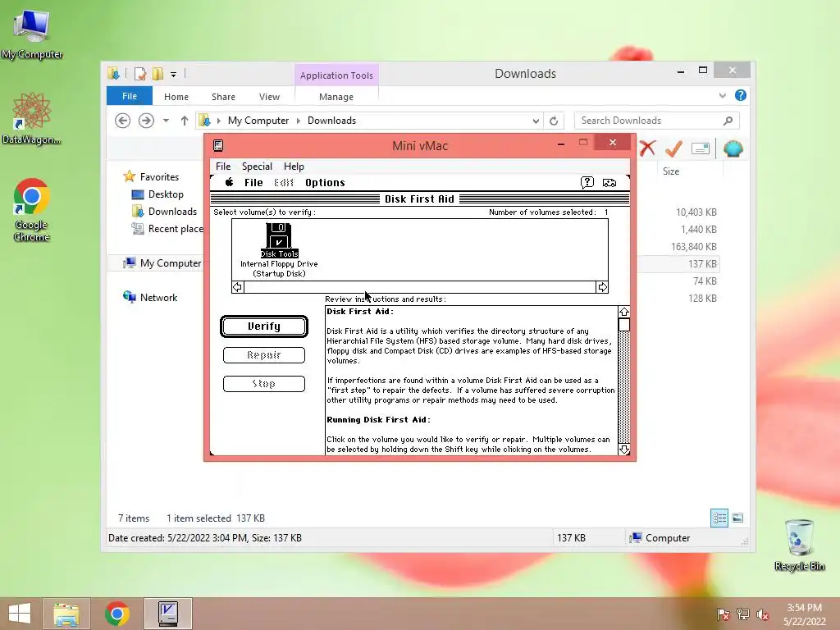Open the DataWagon desktop shortcut
The image size is (840, 630).
pos(32,118)
